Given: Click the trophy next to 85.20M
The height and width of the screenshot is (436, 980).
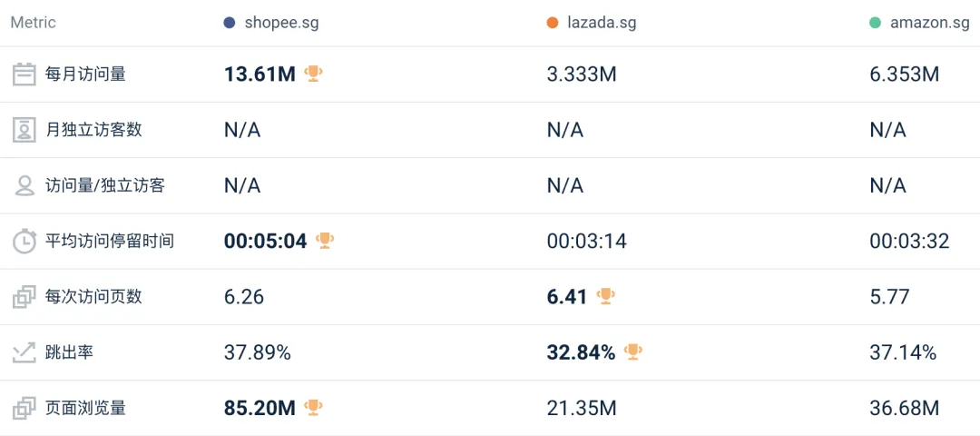Looking at the screenshot, I should click(x=313, y=407).
